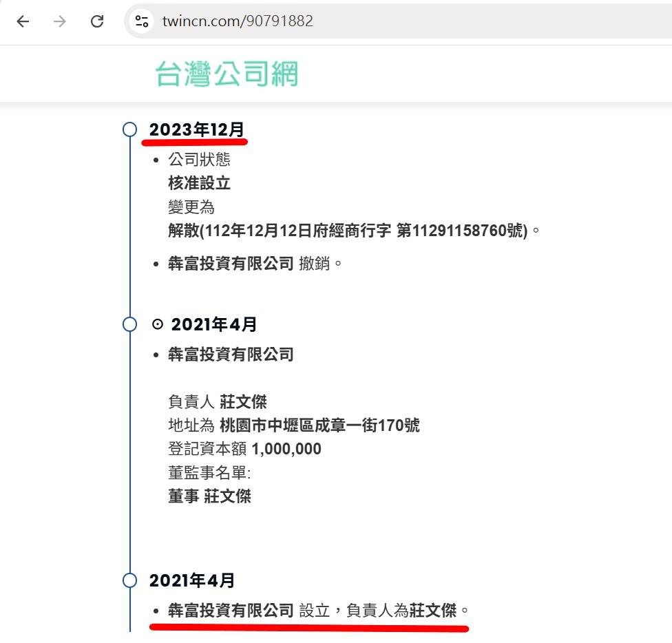This screenshot has height=643, width=672.
Task: Click address 桃園市中壢區成章一街170號
Action: point(319,425)
